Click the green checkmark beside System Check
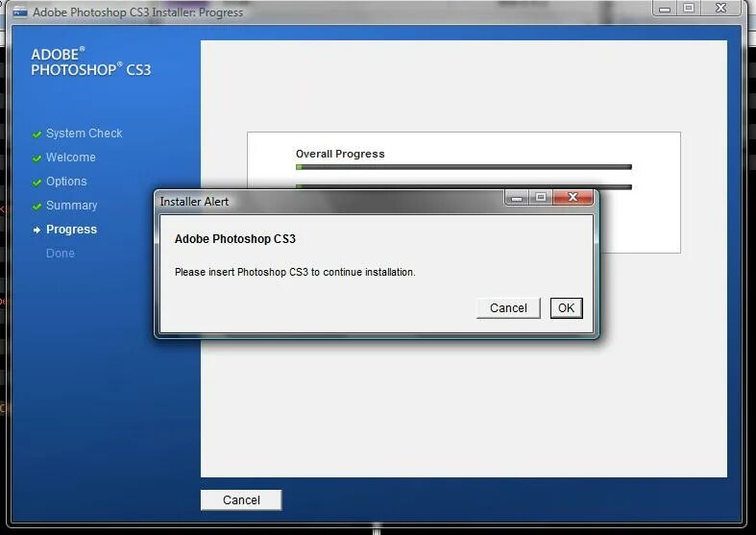Viewport: 756px width, 535px height. [x=37, y=134]
